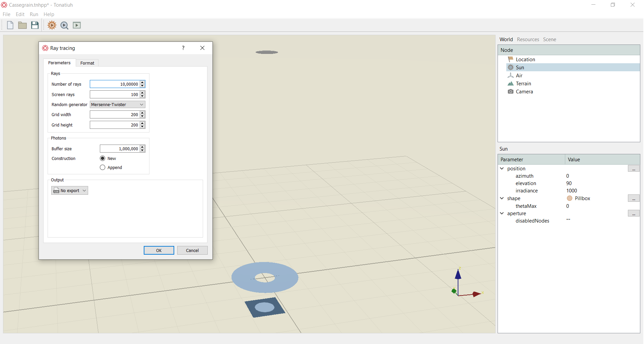This screenshot has height=344, width=644.
Task: Select New construction radio button
Action: pos(103,158)
